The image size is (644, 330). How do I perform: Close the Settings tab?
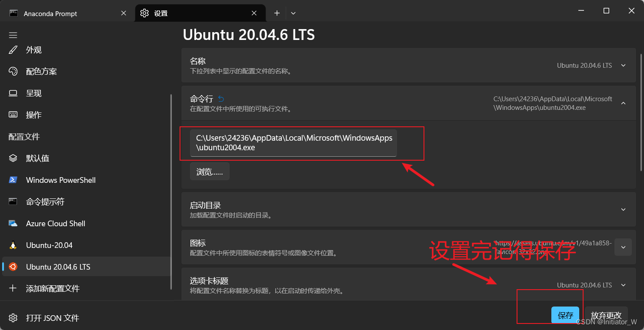(x=254, y=13)
